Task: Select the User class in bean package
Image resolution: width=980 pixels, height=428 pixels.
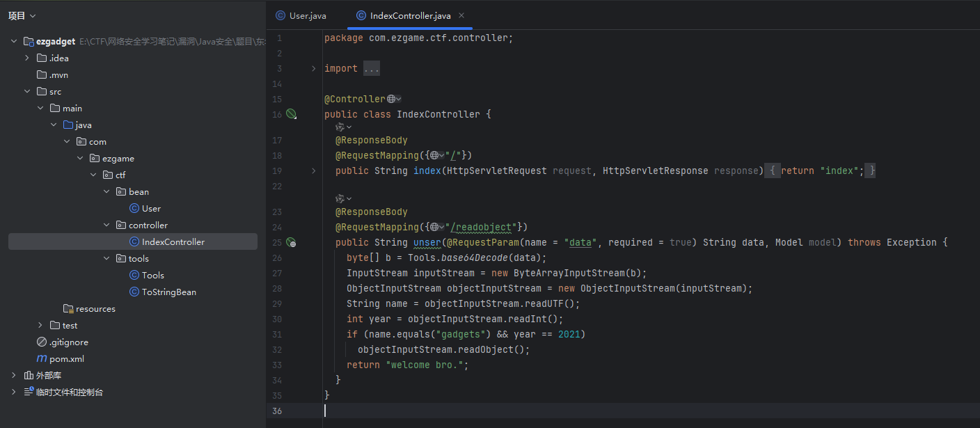Action: [150, 208]
